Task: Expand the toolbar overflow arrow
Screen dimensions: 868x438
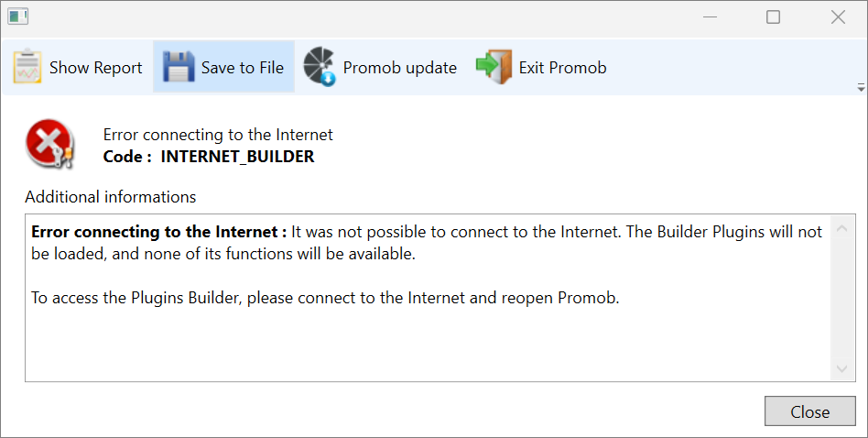Action: point(861,87)
